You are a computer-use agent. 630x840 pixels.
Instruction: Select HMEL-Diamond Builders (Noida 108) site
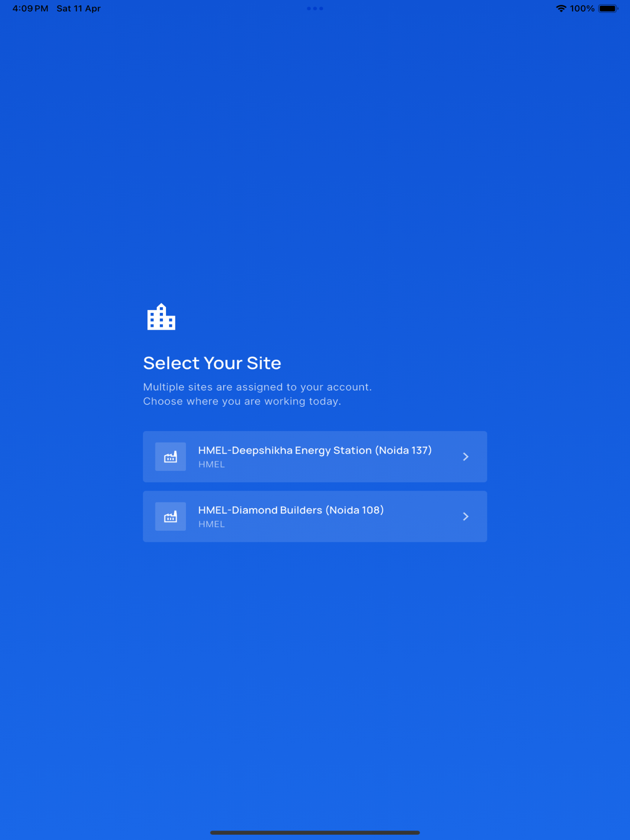pos(315,517)
